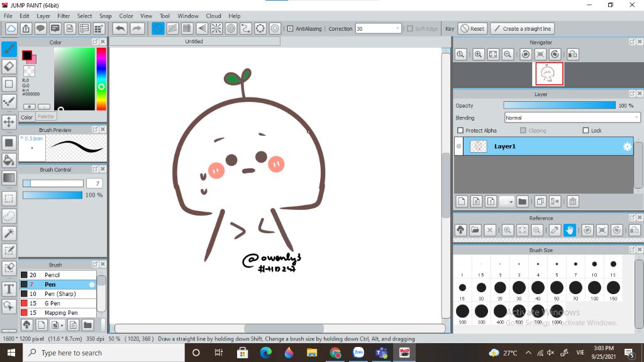Enable parallel snap guide

tap(172, 29)
